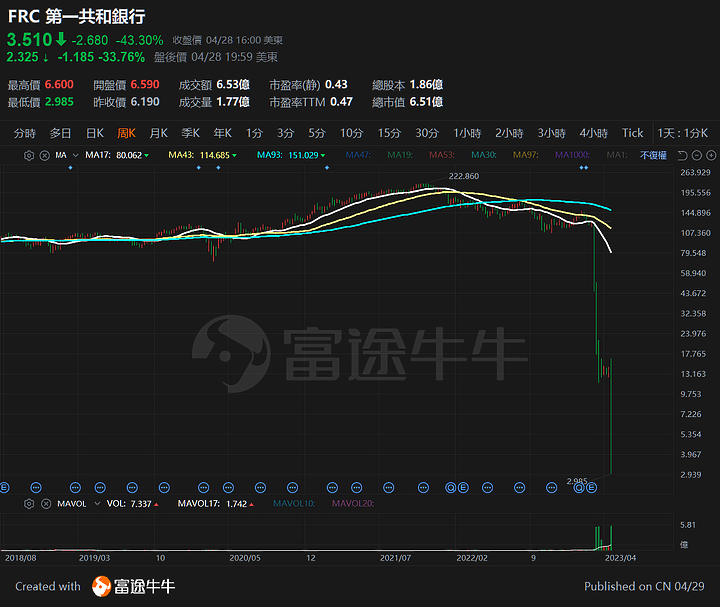Select the 1小時 chart tab

coord(467,133)
